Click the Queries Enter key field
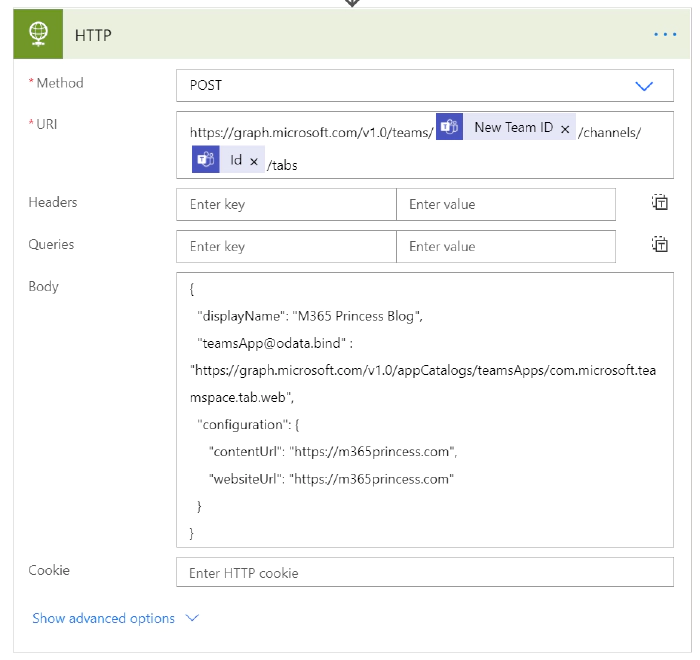This screenshot has height=660, width=700. 286,246
